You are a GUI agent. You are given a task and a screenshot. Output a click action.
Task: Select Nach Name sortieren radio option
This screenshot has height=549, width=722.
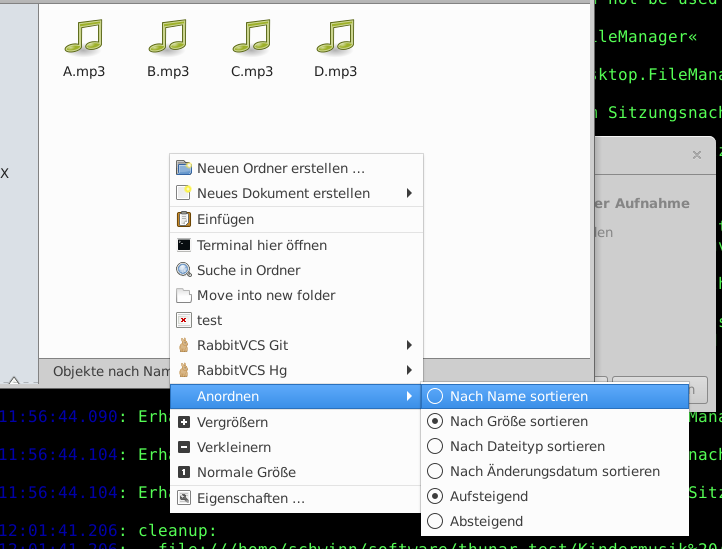click(435, 396)
